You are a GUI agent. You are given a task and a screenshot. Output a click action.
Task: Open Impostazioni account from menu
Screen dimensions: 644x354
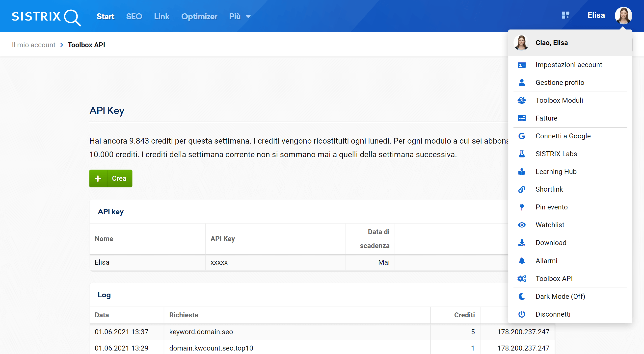570,65
